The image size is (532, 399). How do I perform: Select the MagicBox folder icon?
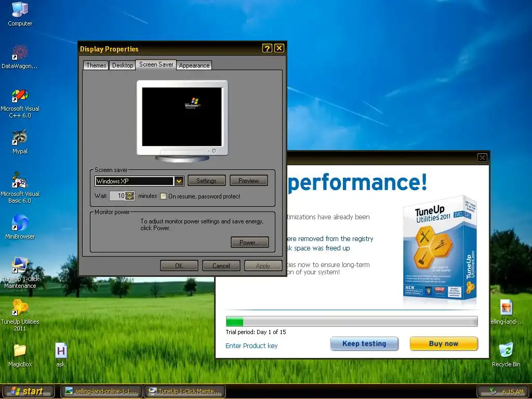20,355
